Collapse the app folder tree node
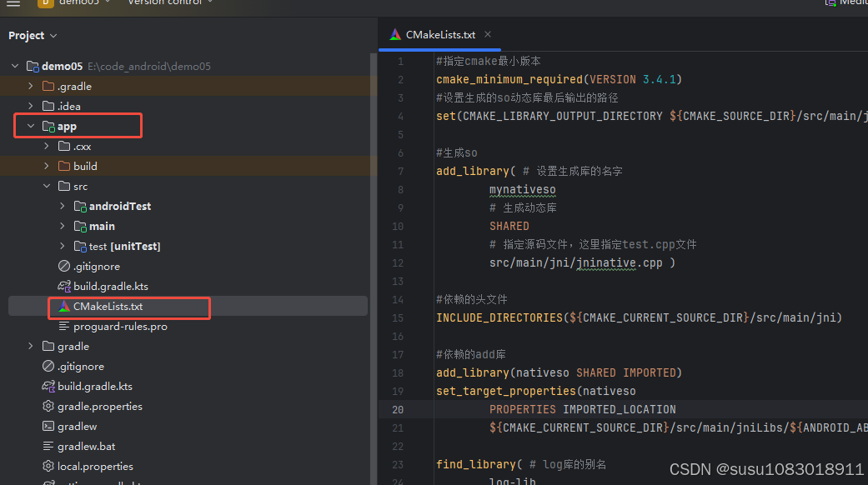 (x=31, y=127)
